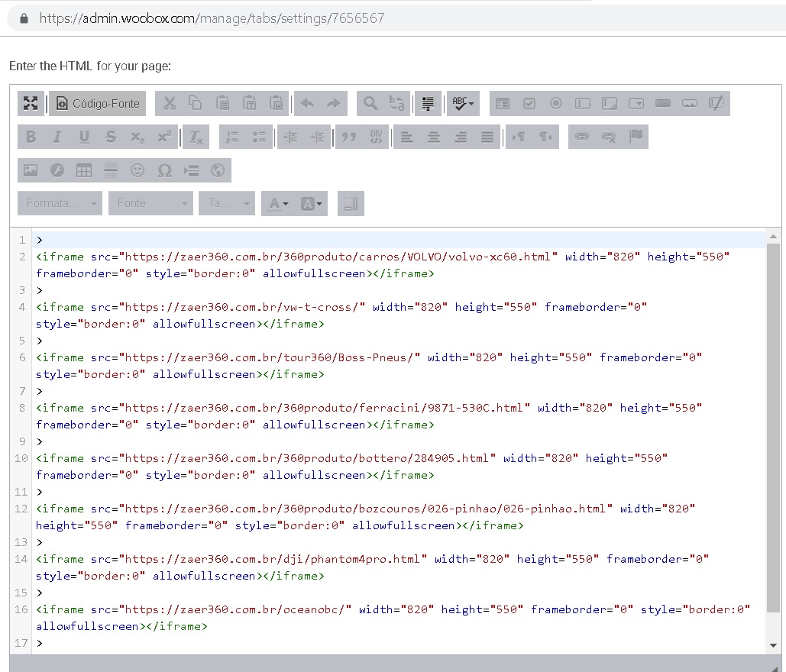
Task: Click the Maximize editor icon
Action: click(31, 104)
